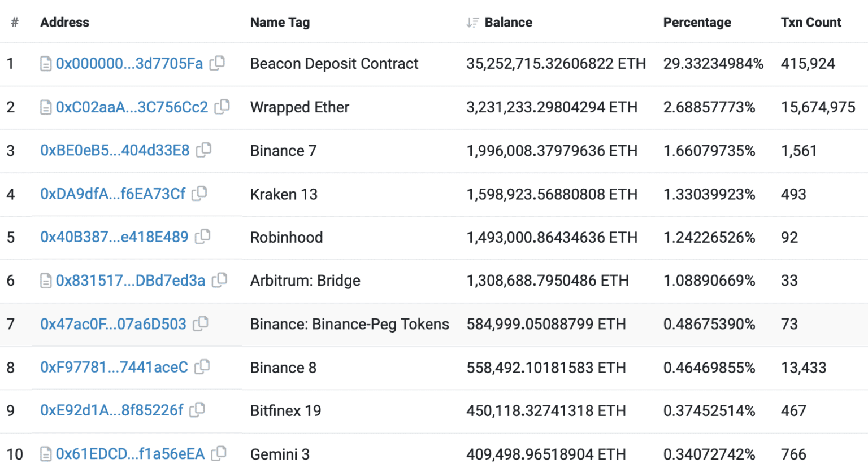Click the contract icon beside Gemini 3
This screenshot has width=868, height=468.
46,454
